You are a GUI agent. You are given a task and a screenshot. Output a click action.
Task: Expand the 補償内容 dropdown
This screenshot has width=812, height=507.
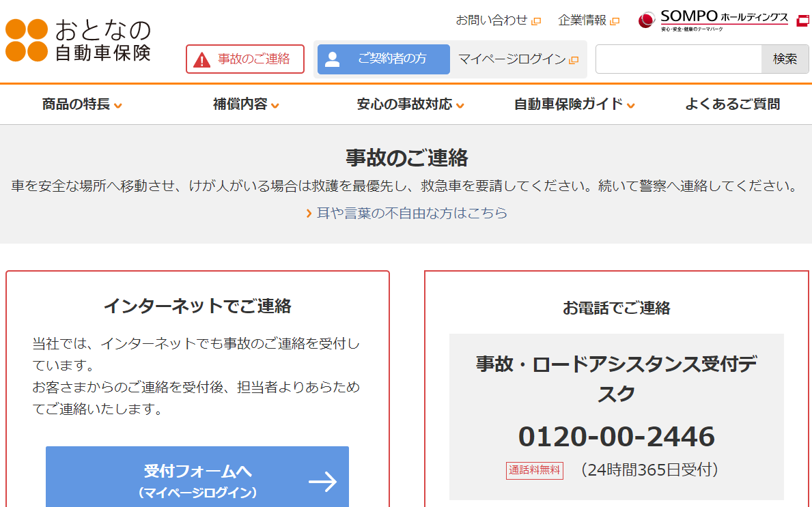(246, 104)
